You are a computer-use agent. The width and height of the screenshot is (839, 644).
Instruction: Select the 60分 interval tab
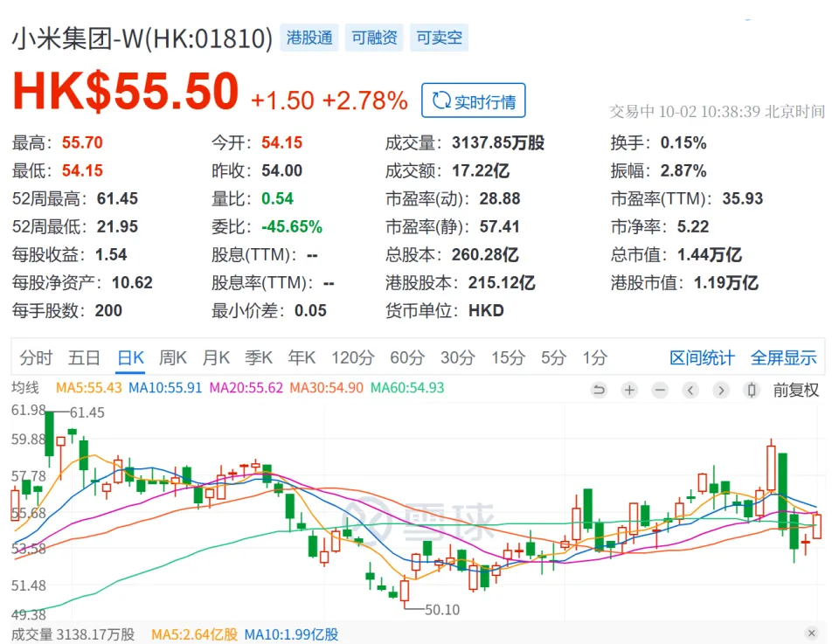click(x=406, y=357)
